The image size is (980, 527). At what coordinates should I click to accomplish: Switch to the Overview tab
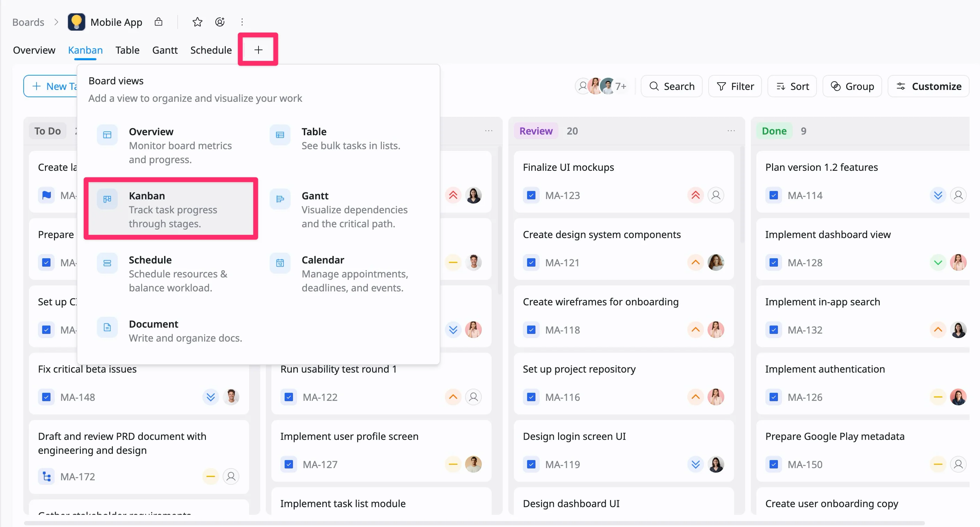pyautogui.click(x=34, y=50)
